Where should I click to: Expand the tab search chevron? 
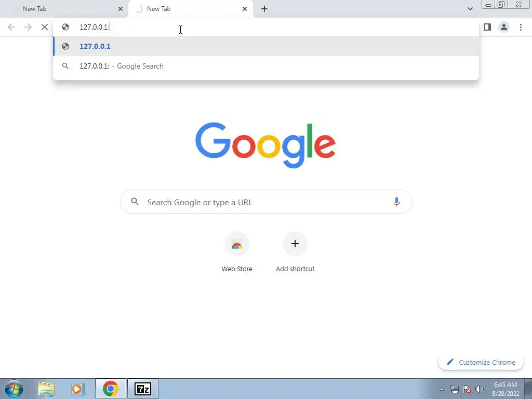[470, 9]
